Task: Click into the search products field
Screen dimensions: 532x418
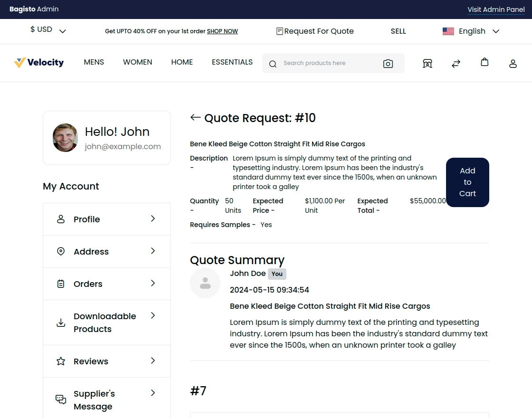Action: [328, 63]
